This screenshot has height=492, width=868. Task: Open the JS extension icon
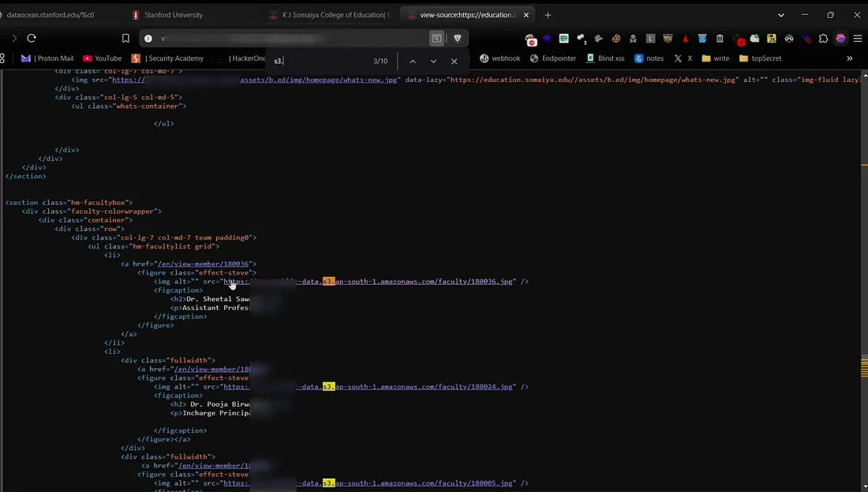pos(771,38)
